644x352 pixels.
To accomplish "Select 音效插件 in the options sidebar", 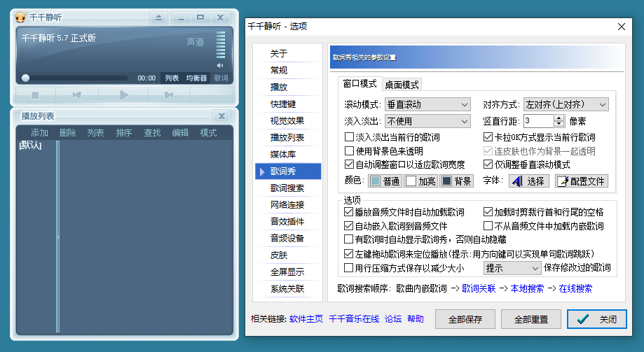I will [287, 222].
